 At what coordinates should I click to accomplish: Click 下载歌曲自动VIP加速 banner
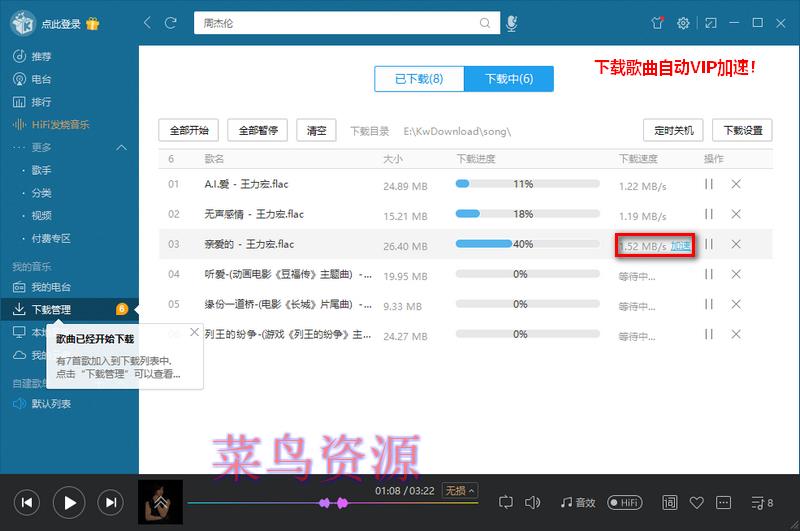[x=675, y=67]
